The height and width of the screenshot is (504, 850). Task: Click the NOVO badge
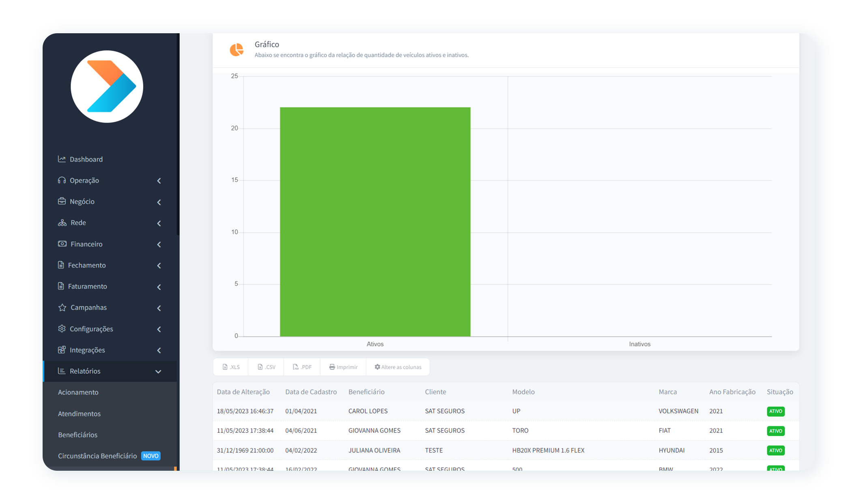[x=151, y=456]
